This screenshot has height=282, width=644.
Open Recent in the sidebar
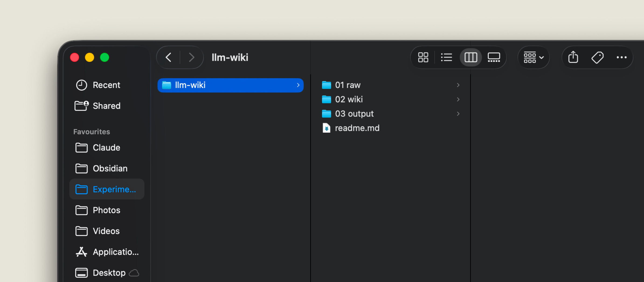[106, 85]
